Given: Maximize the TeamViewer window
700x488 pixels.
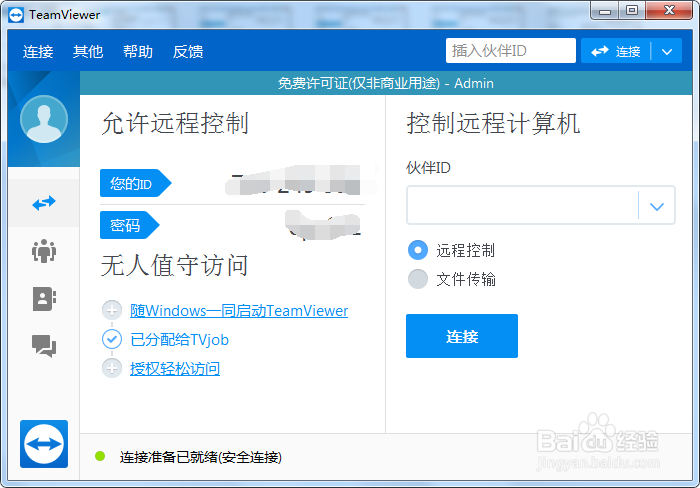Looking at the screenshot, I should [x=632, y=11].
